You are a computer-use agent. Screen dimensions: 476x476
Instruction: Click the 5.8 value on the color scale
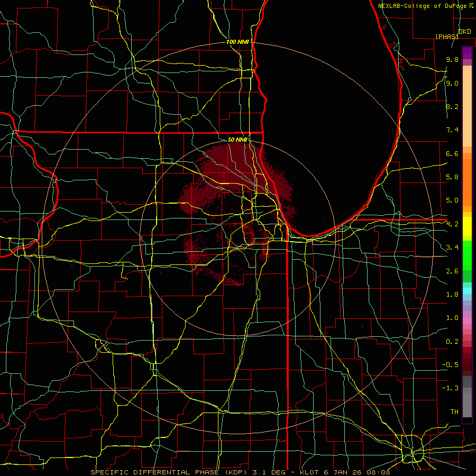(452, 177)
